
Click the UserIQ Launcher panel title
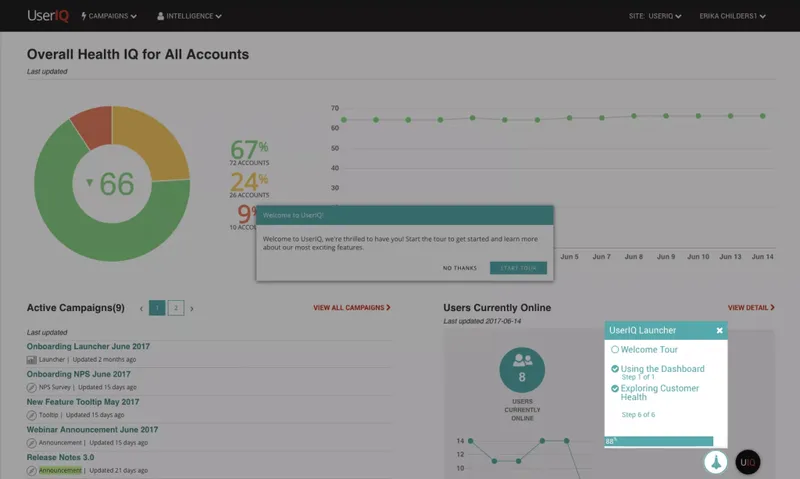point(642,331)
